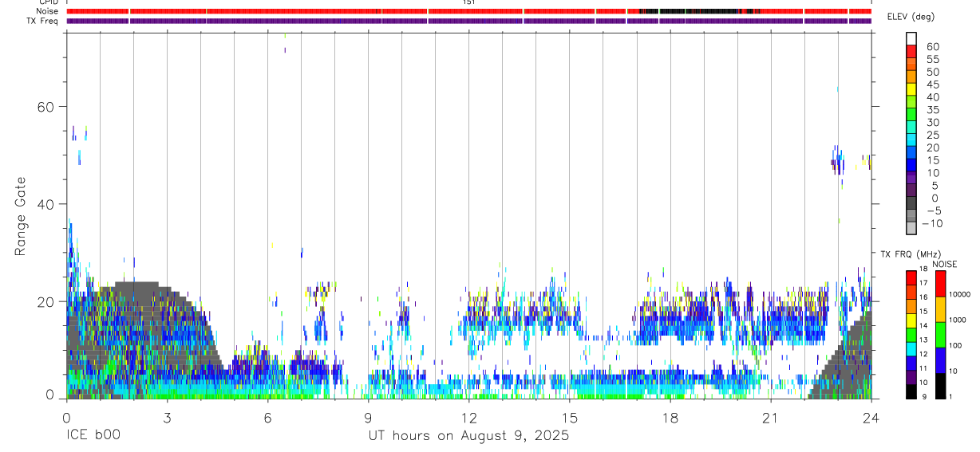Click the red segment of the NOISE color bar
980x452 pixels.
(941, 283)
